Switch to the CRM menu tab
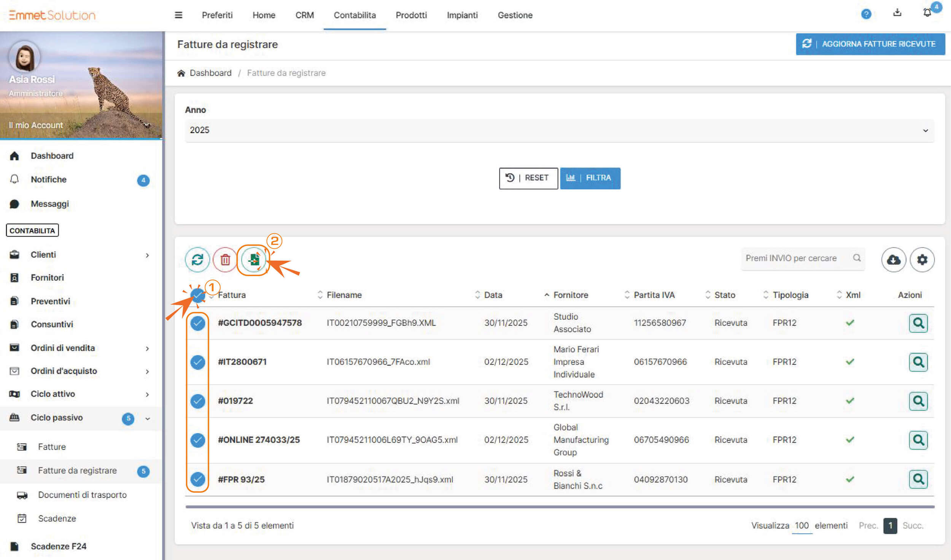The image size is (951, 560). 304,15
